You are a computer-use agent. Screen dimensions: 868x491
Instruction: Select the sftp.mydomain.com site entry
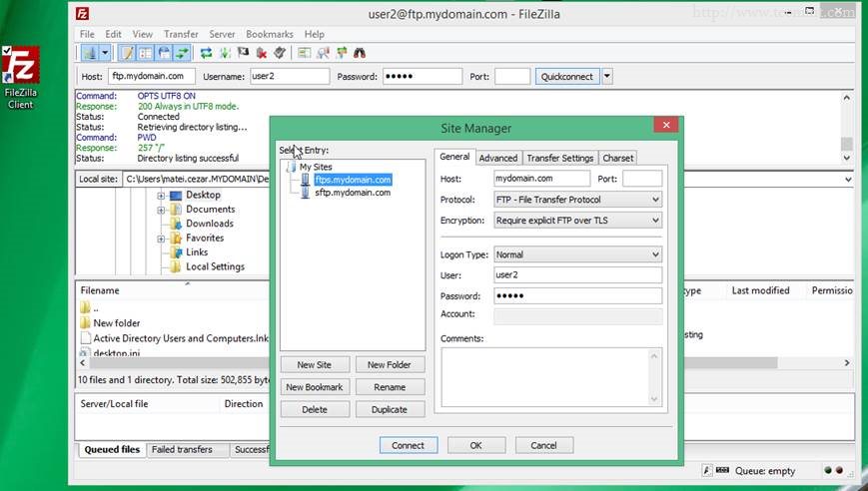(x=352, y=193)
